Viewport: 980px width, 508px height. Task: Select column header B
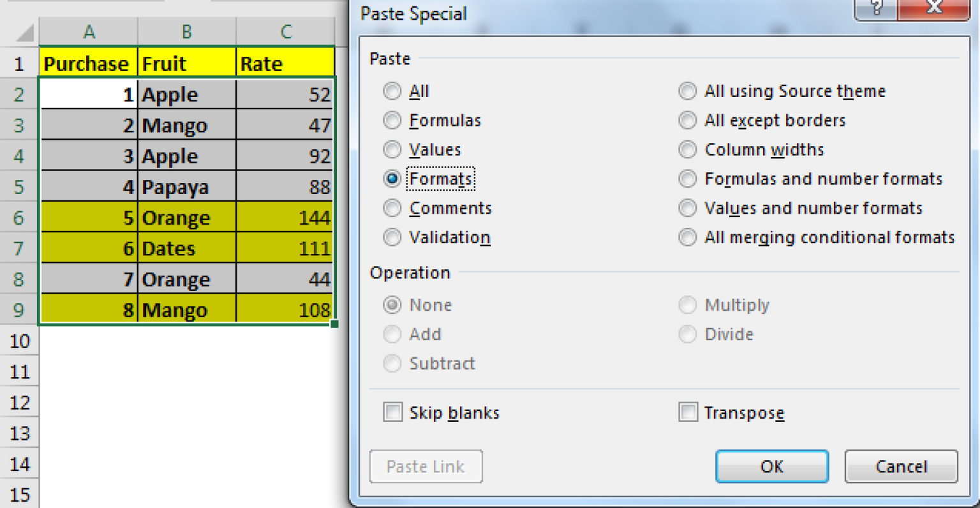point(187,31)
